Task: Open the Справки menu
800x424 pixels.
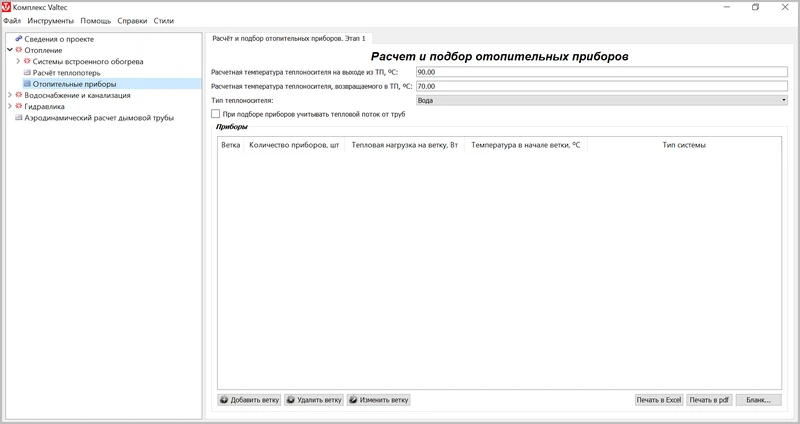Action: point(132,21)
